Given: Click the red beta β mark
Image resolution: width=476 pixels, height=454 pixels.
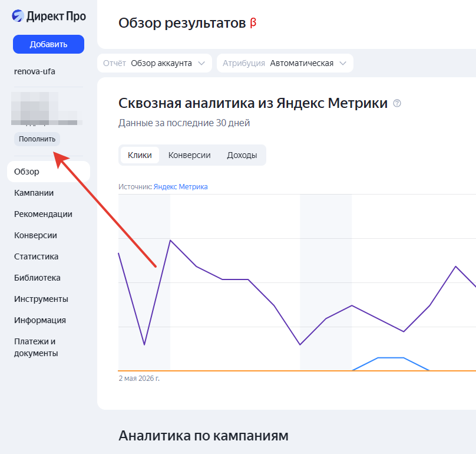Looking at the screenshot, I should 253,23.
